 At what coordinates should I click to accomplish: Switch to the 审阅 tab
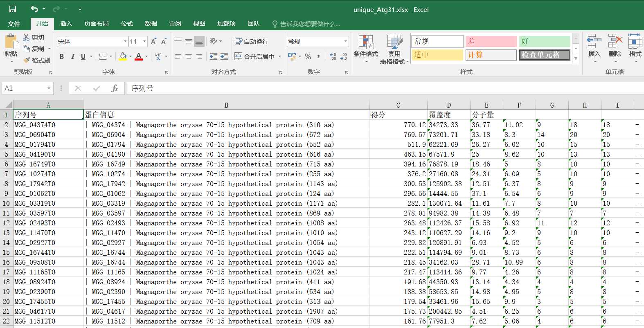pos(175,24)
